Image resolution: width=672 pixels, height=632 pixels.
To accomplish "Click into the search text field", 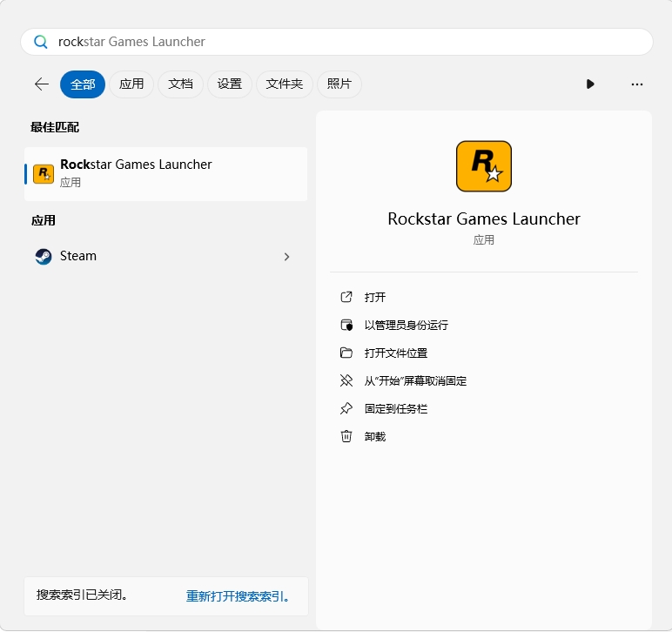I will tap(348, 42).
